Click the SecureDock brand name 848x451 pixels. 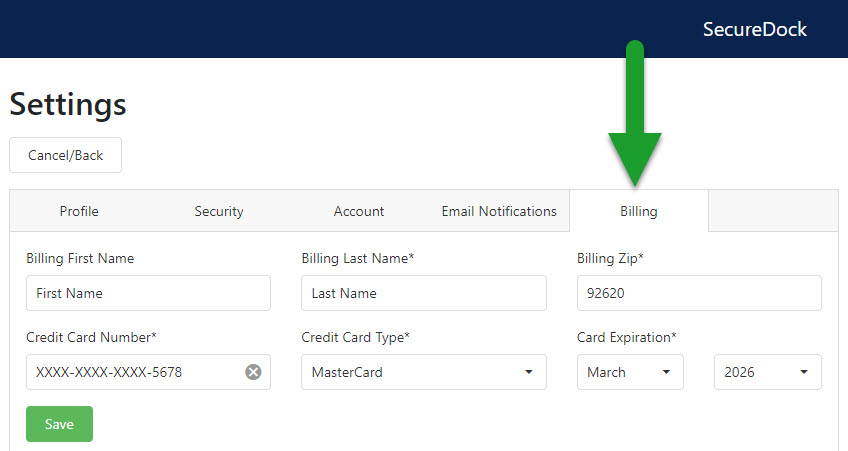[754, 29]
